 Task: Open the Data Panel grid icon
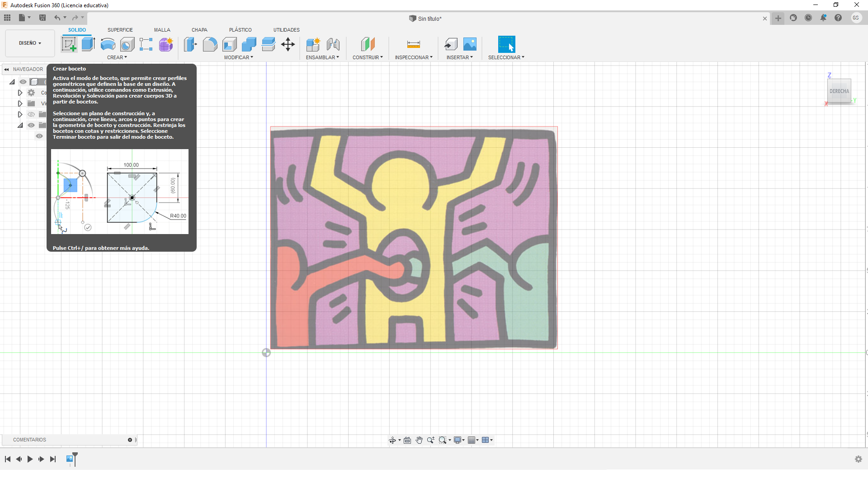click(7, 18)
